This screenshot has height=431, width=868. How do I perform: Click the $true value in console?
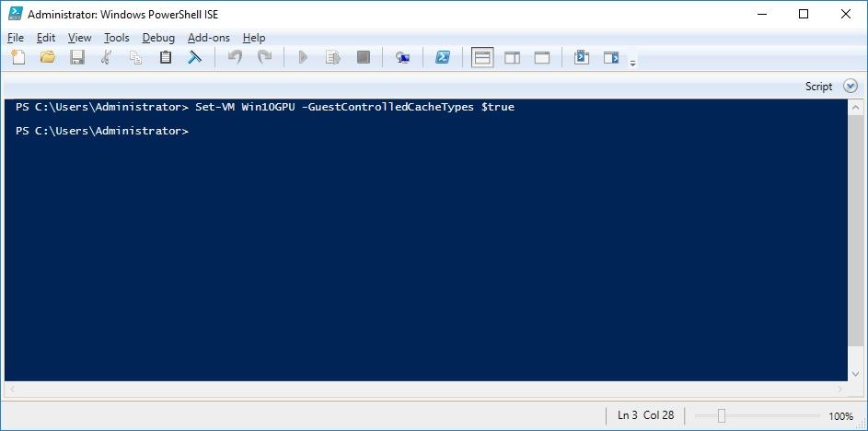tap(498, 107)
